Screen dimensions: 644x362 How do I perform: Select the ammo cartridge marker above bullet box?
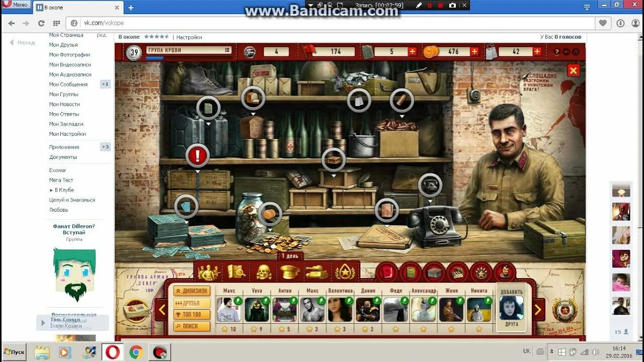pyautogui.click(x=402, y=100)
